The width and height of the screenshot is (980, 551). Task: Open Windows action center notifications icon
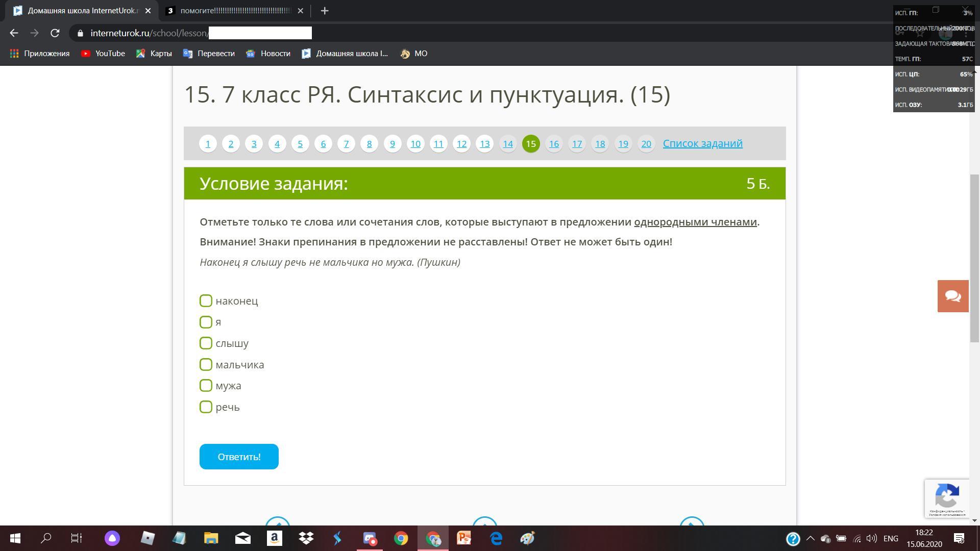(959, 538)
